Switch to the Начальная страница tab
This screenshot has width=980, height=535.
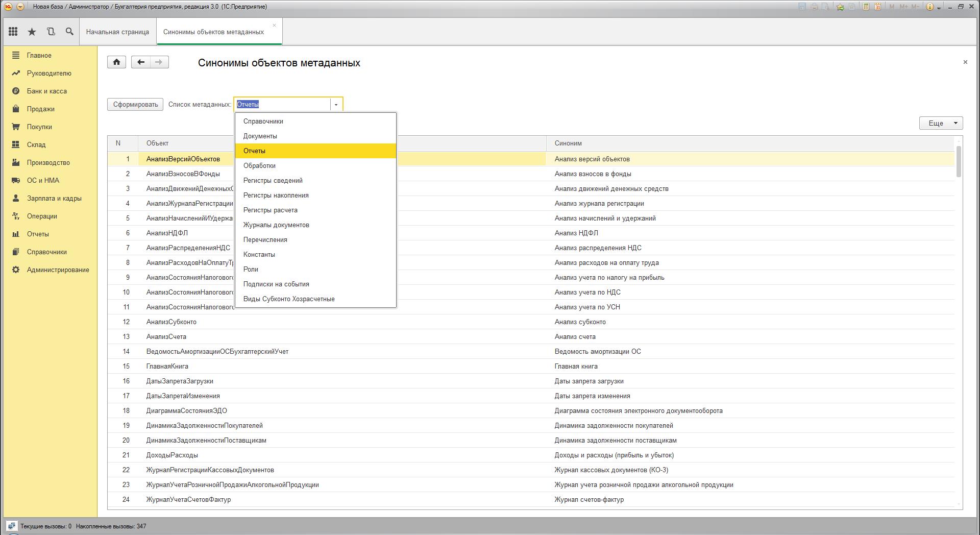pos(117,32)
